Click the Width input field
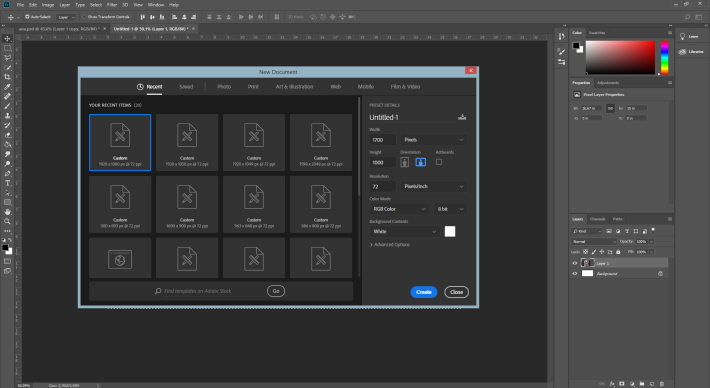This screenshot has height=388, width=710. [383, 140]
